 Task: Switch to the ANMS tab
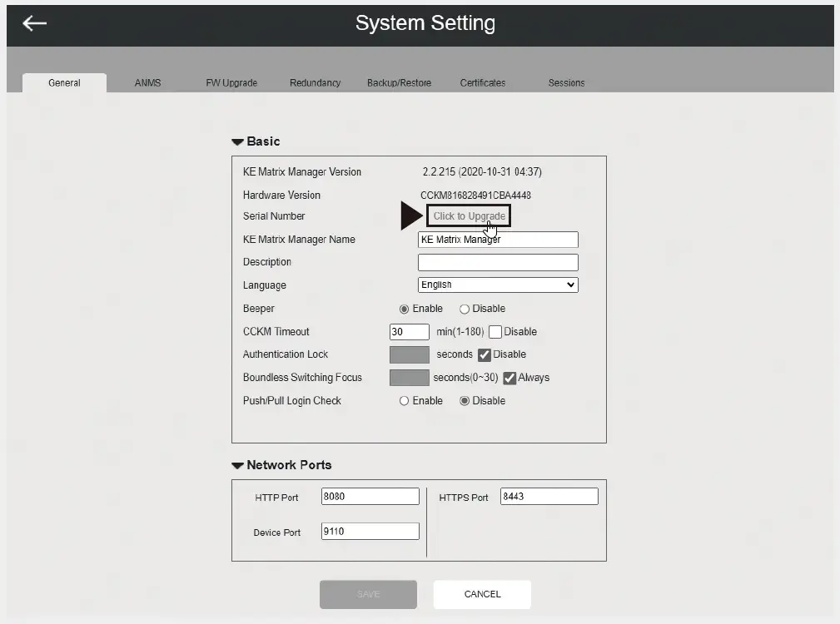147,82
